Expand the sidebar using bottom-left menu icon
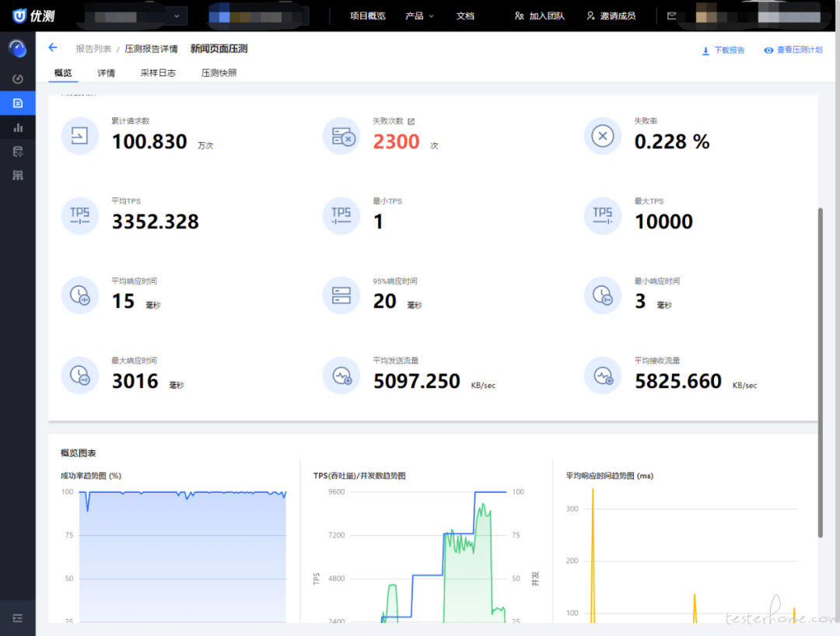Viewport: 840px width, 636px height. [x=18, y=618]
